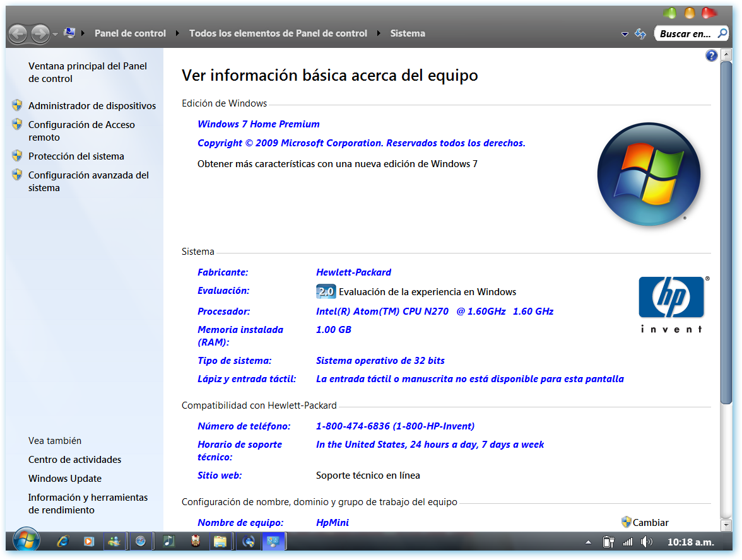Open media player orange taskbar icon
This screenshot has width=742, height=560.
tap(88, 541)
